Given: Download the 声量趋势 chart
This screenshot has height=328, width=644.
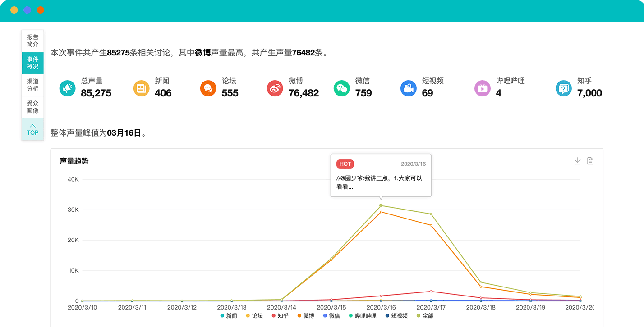Looking at the screenshot, I should click(577, 161).
